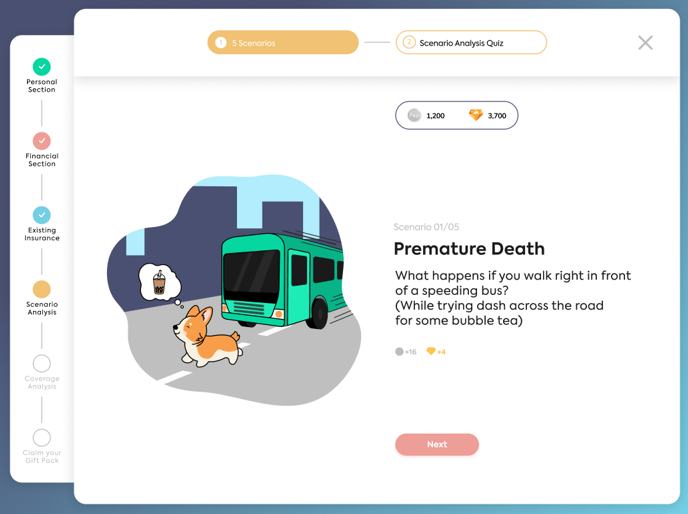Screen dimensions: 688x514
Task: Click the bubble tea thought bubble
Action: pyautogui.click(x=159, y=284)
